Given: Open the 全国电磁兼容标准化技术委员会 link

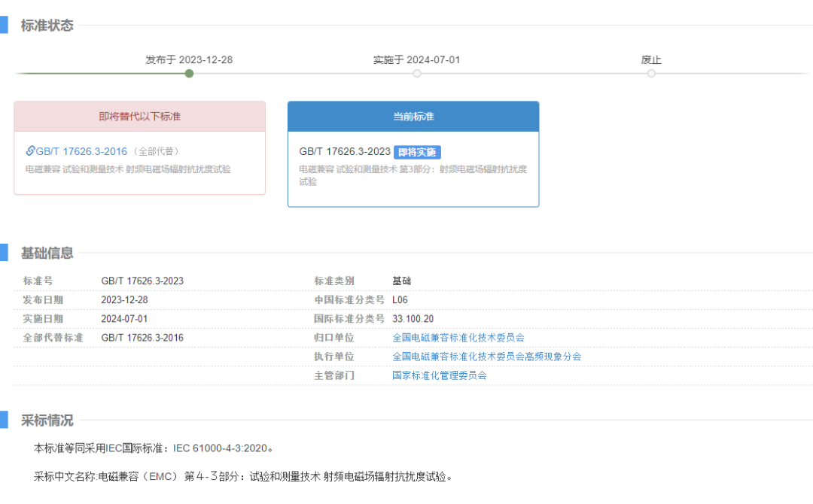Looking at the screenshot, I should pyautogui.click(x=457, y=337).
